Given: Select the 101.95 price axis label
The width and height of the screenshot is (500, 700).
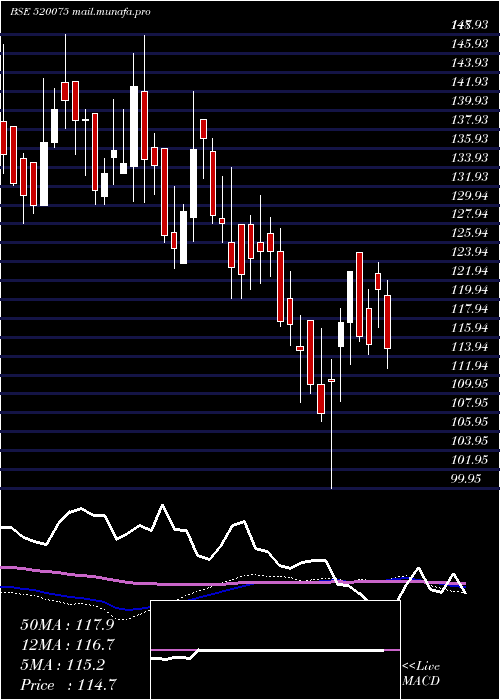Looking at the screenshot, I should click(x=469, y=460).
